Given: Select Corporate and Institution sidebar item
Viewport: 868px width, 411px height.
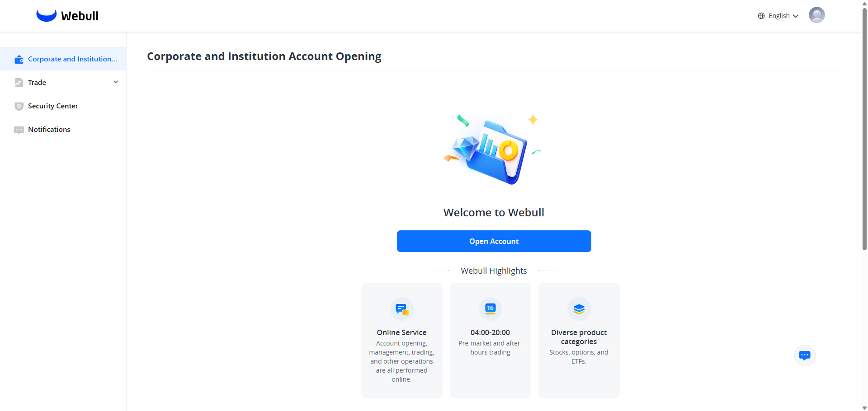Looking at the screenshot, I should [x=72, y=59].
